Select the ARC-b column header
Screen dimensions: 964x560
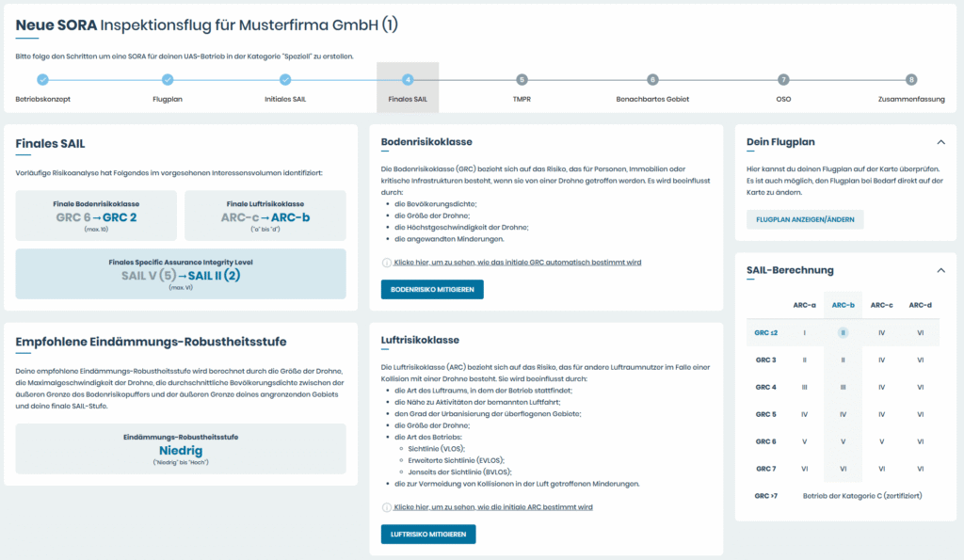843,305
